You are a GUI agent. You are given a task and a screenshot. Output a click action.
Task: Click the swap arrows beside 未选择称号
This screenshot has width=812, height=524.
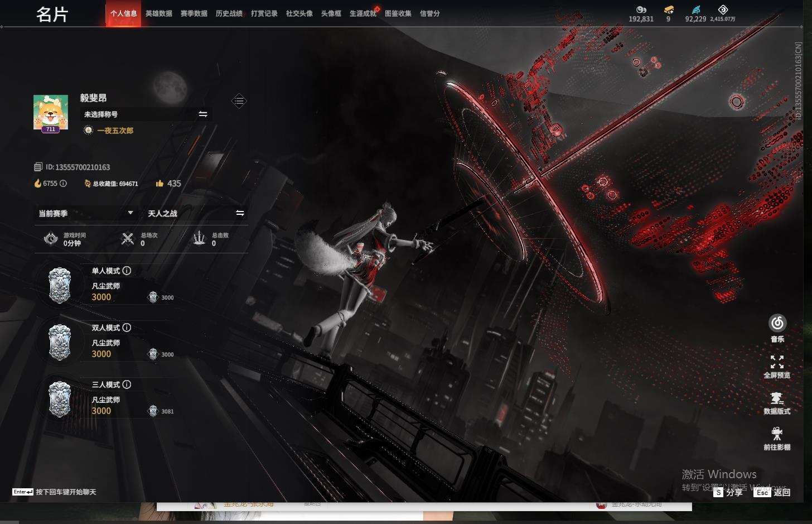[203, 114]
